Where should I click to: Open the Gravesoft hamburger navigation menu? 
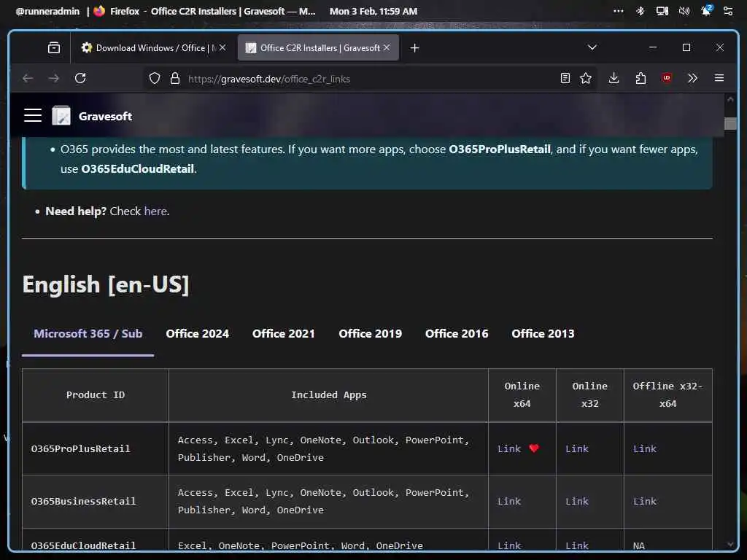pyautogui.click(x=32, y=116)
